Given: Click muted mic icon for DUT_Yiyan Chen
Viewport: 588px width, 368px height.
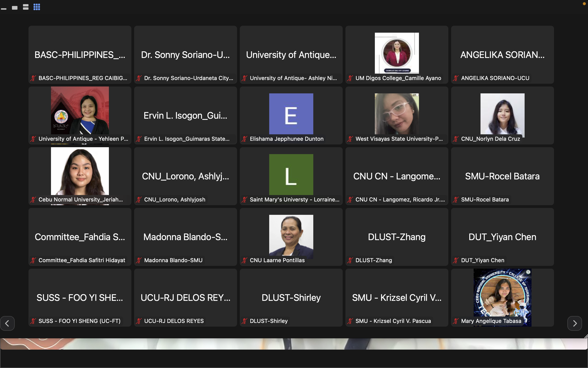Looking at the screenshot, I should pos(456,260).
